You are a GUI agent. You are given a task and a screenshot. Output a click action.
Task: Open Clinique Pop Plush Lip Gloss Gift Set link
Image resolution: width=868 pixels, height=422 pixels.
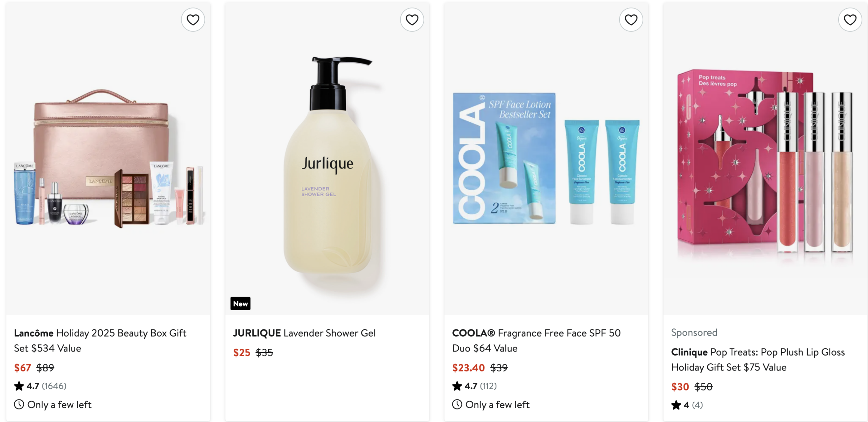[x=758, y=360]
